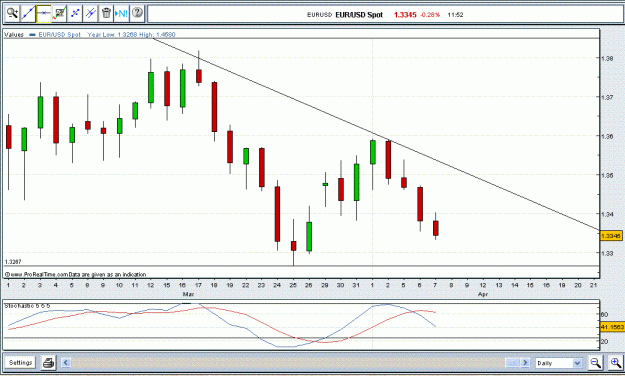Click the zoom in magnifier icon
Screen dimensions: 625x376
pyautogui.click(x=616, y=363)
